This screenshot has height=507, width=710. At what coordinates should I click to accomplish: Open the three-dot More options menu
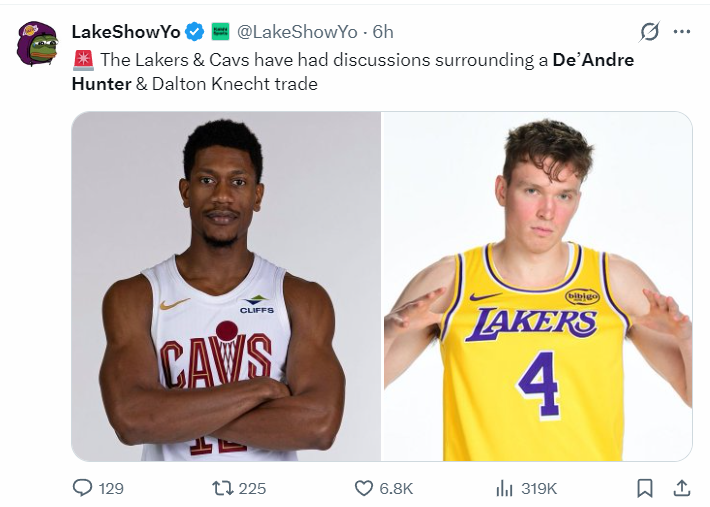click(682, 32)
